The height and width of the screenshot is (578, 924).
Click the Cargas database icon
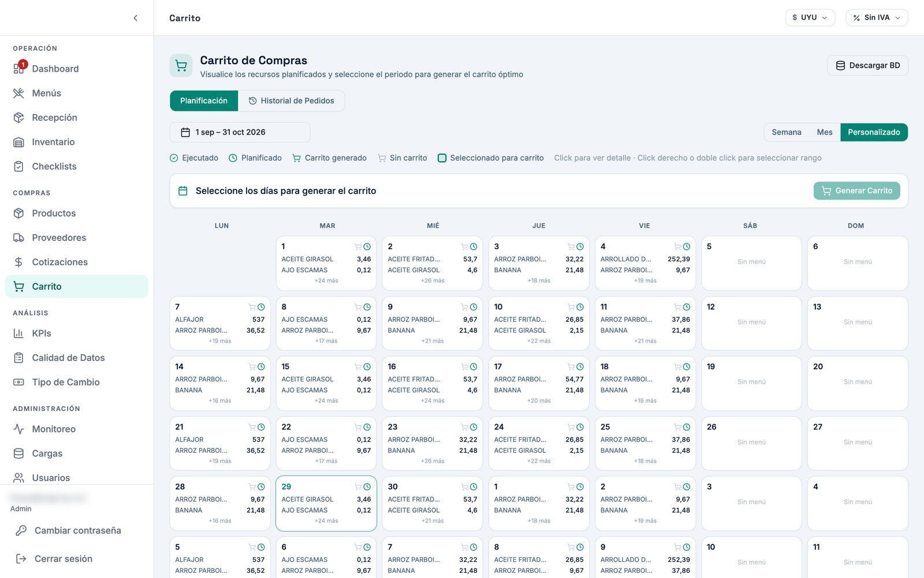coord(19,453)
